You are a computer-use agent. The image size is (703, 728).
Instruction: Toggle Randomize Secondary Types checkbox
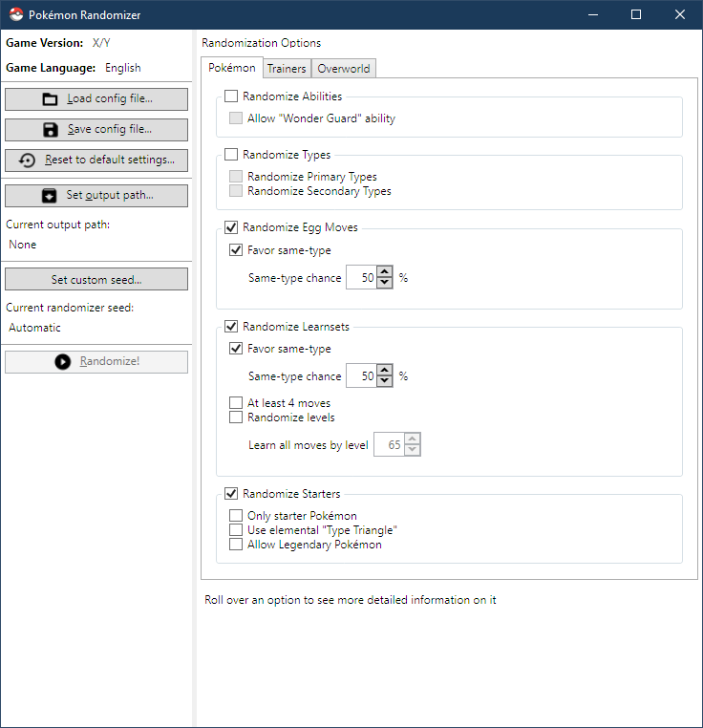coord(236,191)
